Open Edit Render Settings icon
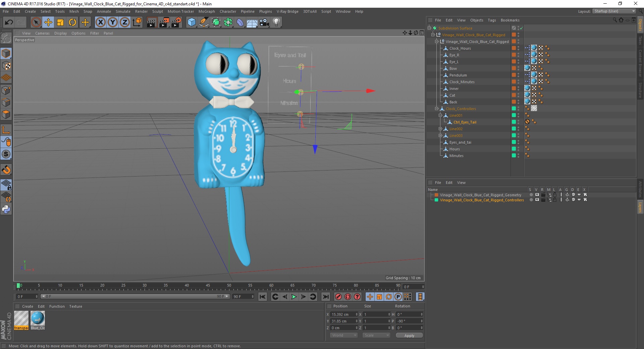 176,22
